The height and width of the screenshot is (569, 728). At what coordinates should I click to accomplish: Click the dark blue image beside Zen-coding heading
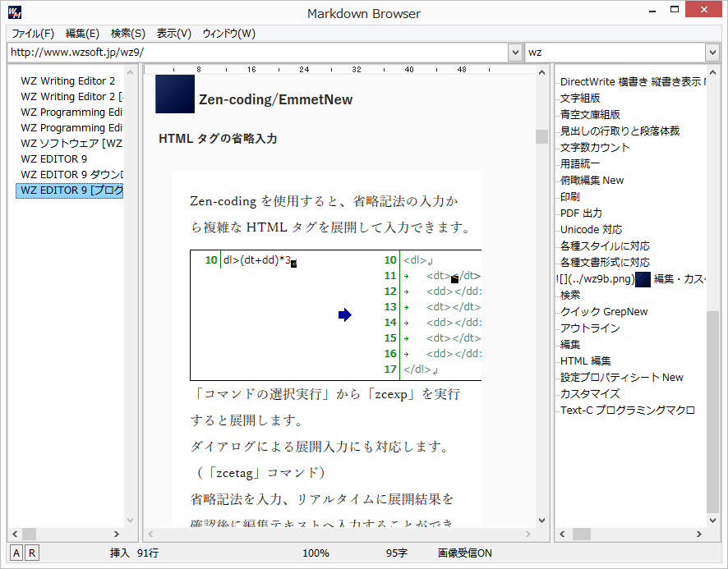(174, 94)
